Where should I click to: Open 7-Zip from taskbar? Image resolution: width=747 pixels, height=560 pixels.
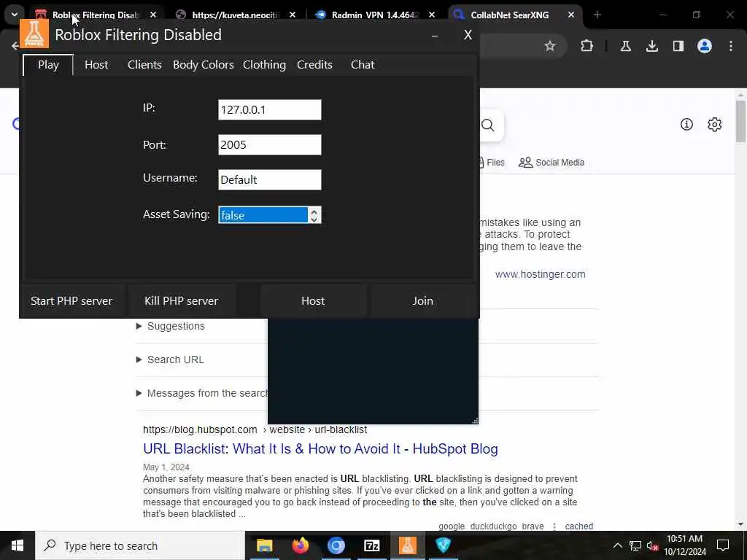coord(371,545)
